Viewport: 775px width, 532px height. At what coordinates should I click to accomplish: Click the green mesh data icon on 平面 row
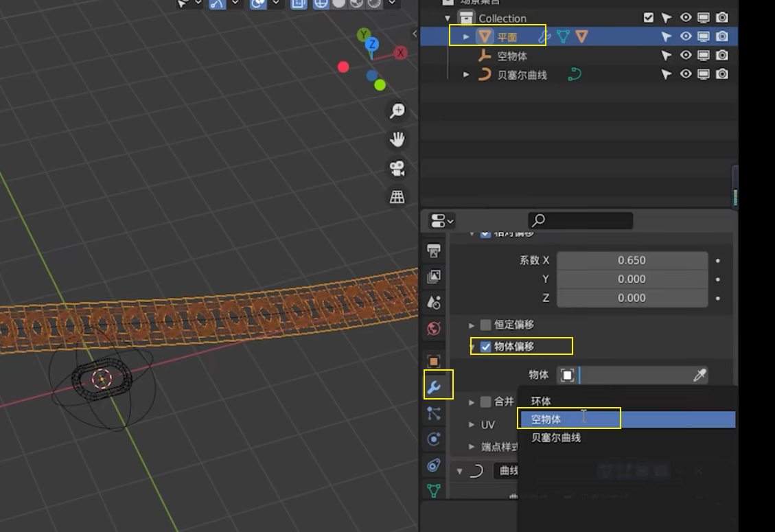pyautogui.click(x=563, y=36)
